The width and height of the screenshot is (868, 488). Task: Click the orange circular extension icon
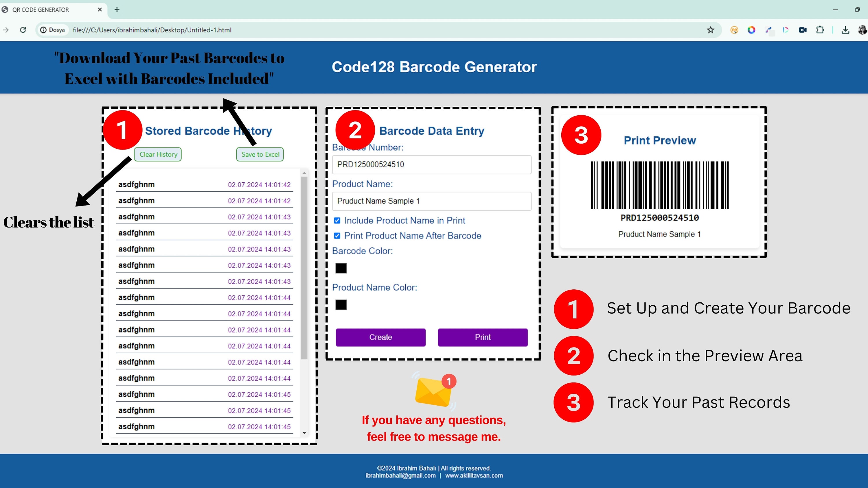(x=734, y=30)
